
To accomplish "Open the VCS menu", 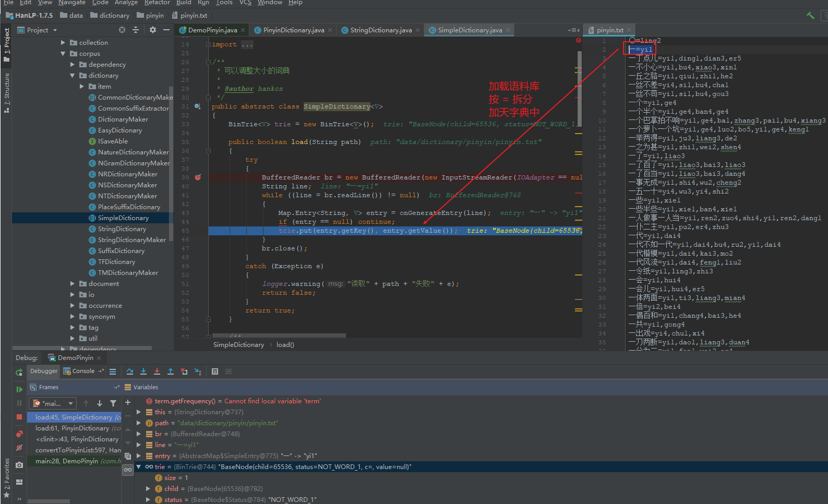I will pyautogui.click(x=245, y=3).
